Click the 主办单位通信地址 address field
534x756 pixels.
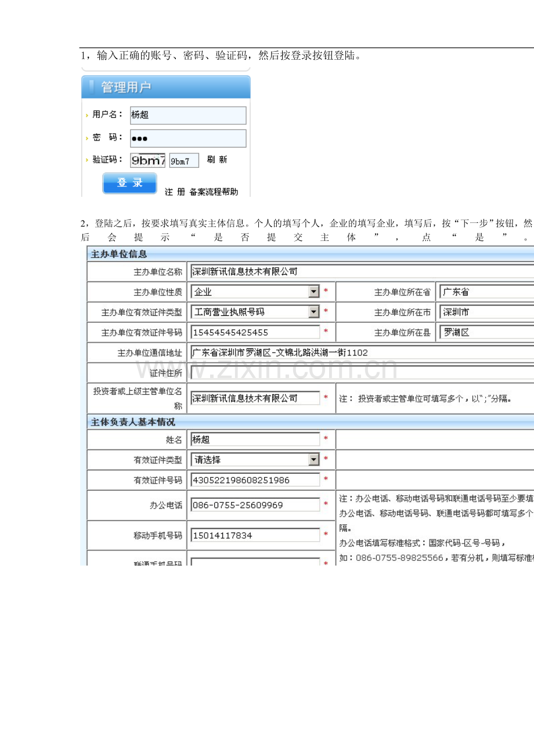pos(360,352)
